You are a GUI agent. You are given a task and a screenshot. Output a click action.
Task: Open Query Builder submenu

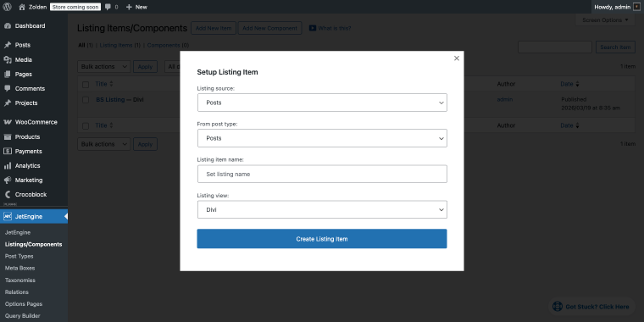(23, 316)
